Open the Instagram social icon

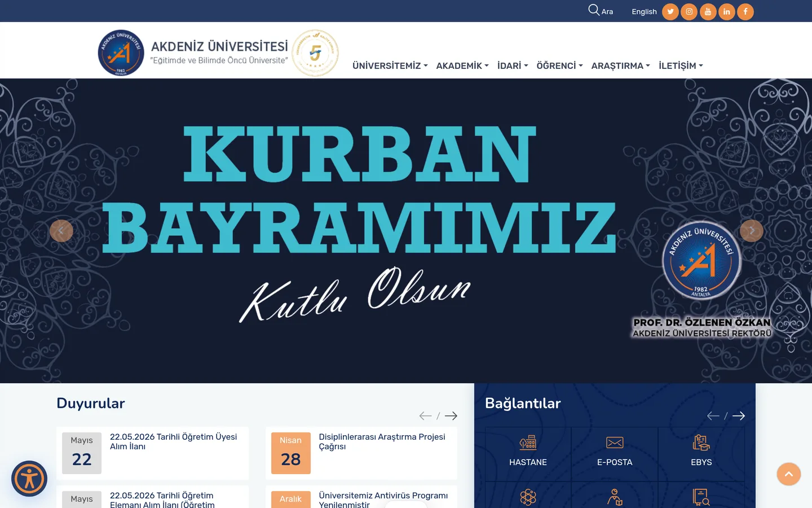coord(689,11)
